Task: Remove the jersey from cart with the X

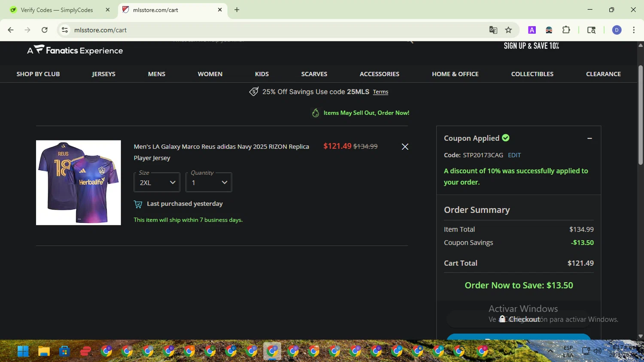Action: tap(405, 147)
